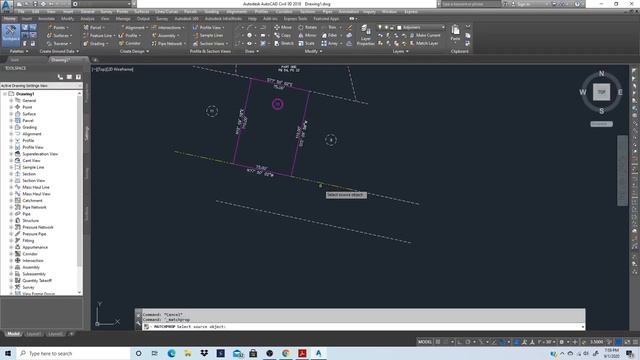Click the Windows search box

(73, 353)
